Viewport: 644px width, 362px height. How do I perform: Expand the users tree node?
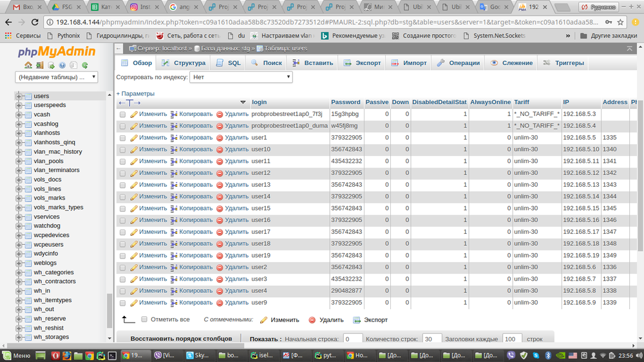[x=19, y=96]
